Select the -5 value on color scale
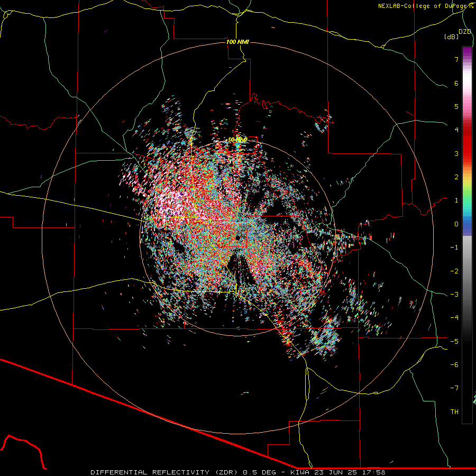476x476 pixels. [x=454, y=342]
